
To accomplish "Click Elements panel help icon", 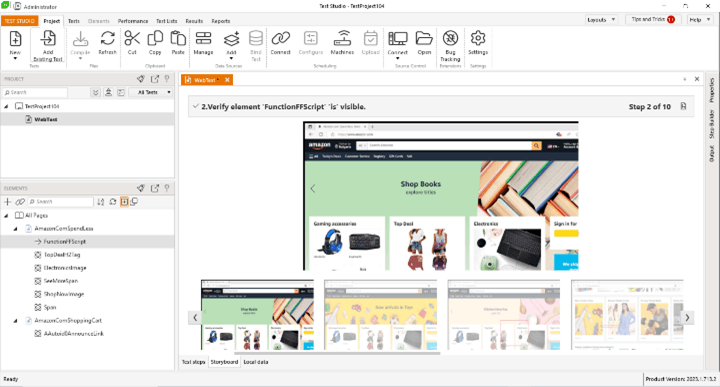I will click(167, 188).
